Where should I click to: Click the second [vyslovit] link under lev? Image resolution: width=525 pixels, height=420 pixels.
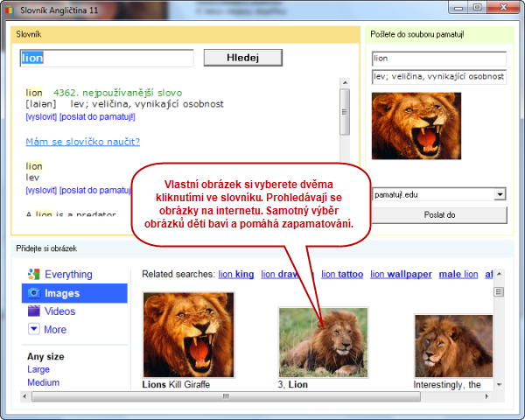point(41,190)
